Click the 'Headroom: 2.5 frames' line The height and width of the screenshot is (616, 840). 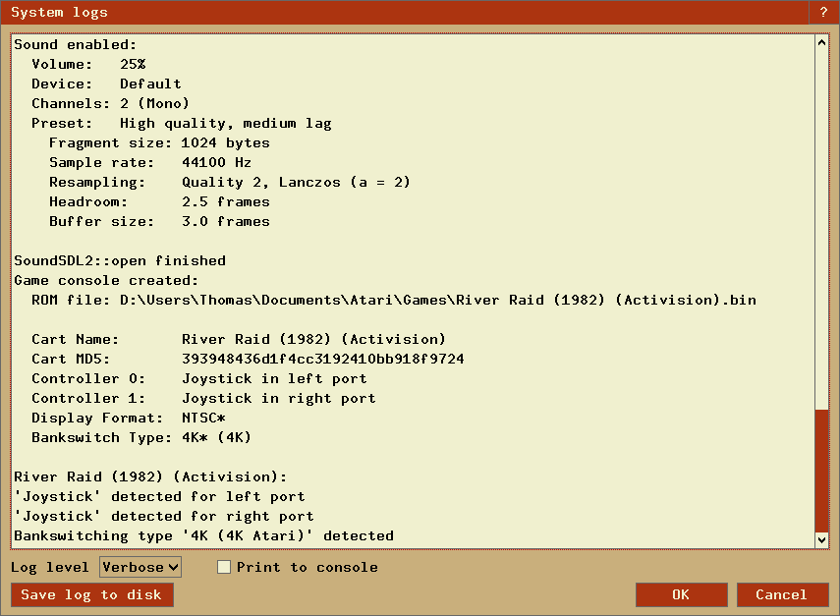tap(159, 202)
